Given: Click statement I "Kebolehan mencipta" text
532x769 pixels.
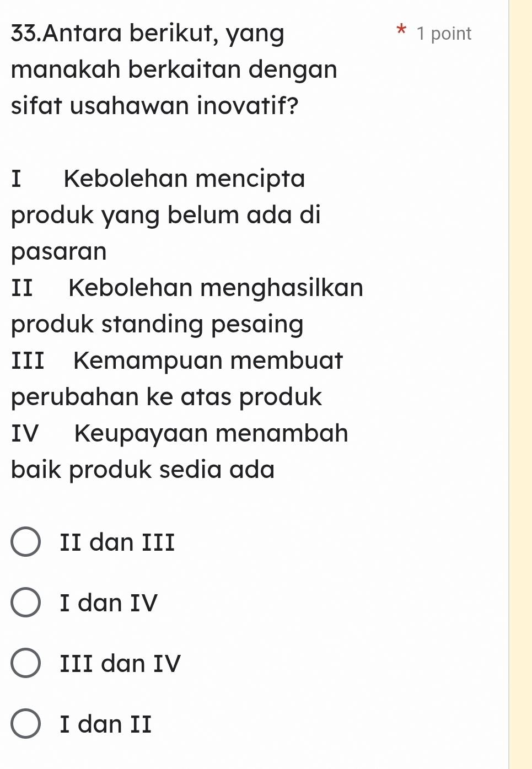Looking at the screenshot, I should [x=184, y=179].
